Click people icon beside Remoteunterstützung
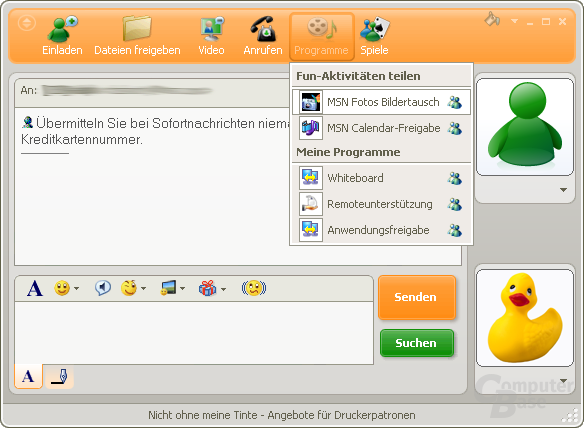The image size is (584, 428). coord(455,205)
